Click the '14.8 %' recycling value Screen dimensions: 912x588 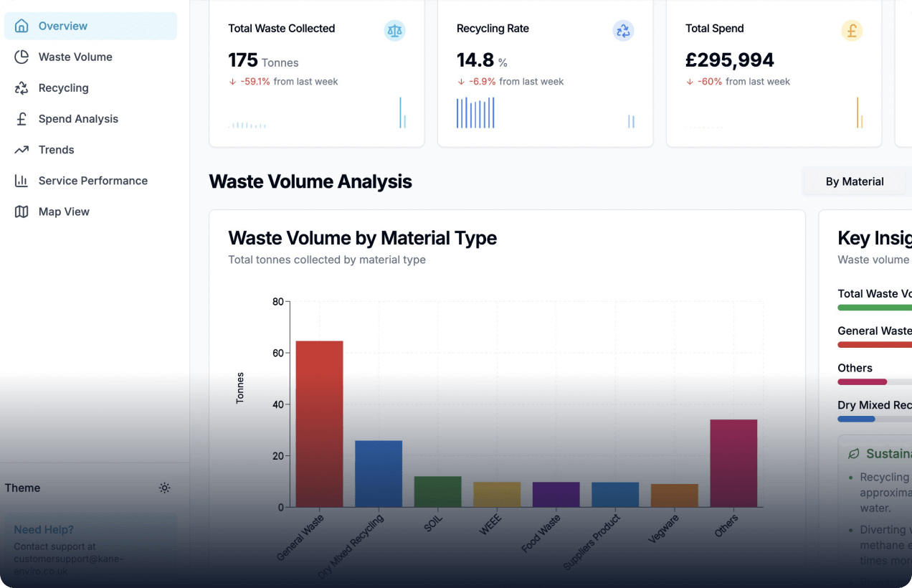coord(482,60)
